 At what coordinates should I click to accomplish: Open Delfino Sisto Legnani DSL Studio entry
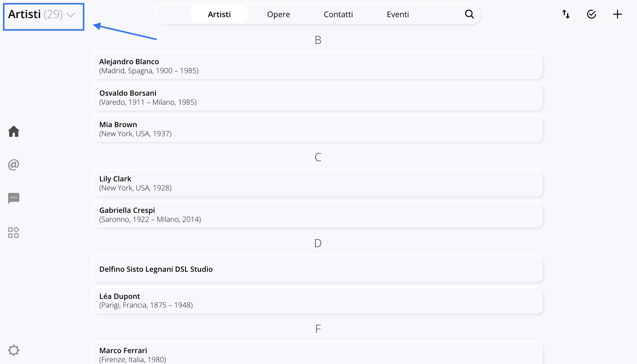[x=318, y=269]
